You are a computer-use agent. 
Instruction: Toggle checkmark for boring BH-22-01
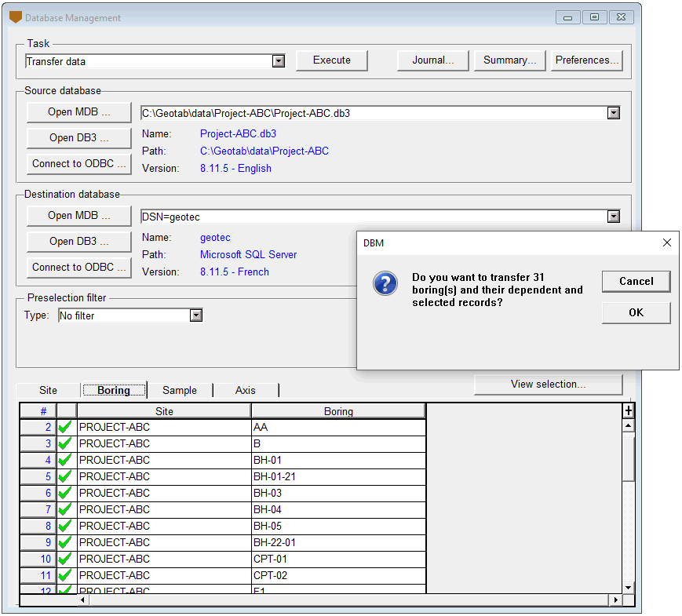66,542
